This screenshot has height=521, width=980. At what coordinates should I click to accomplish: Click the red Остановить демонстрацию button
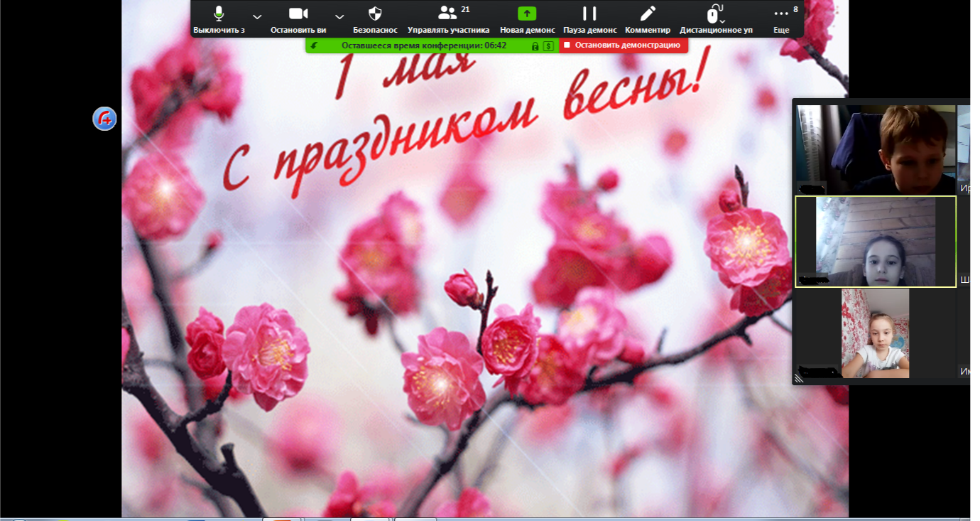click(x=623, y=45)
